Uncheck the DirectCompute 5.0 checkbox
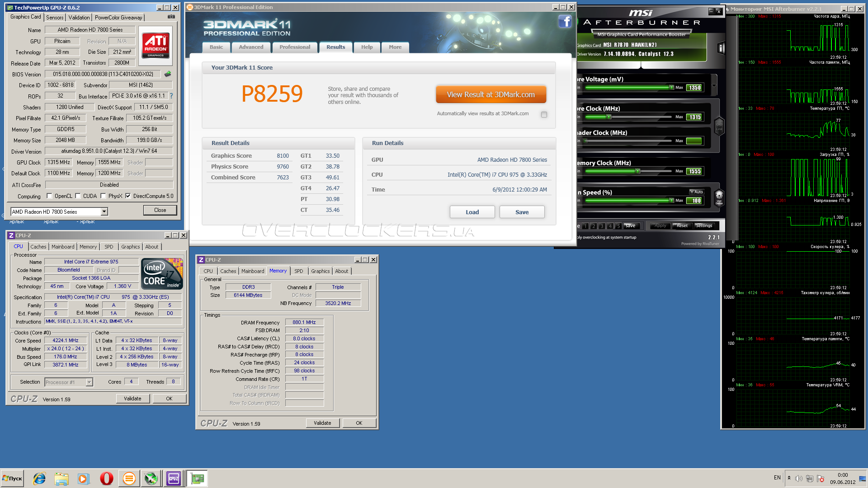 pos(128,196)
